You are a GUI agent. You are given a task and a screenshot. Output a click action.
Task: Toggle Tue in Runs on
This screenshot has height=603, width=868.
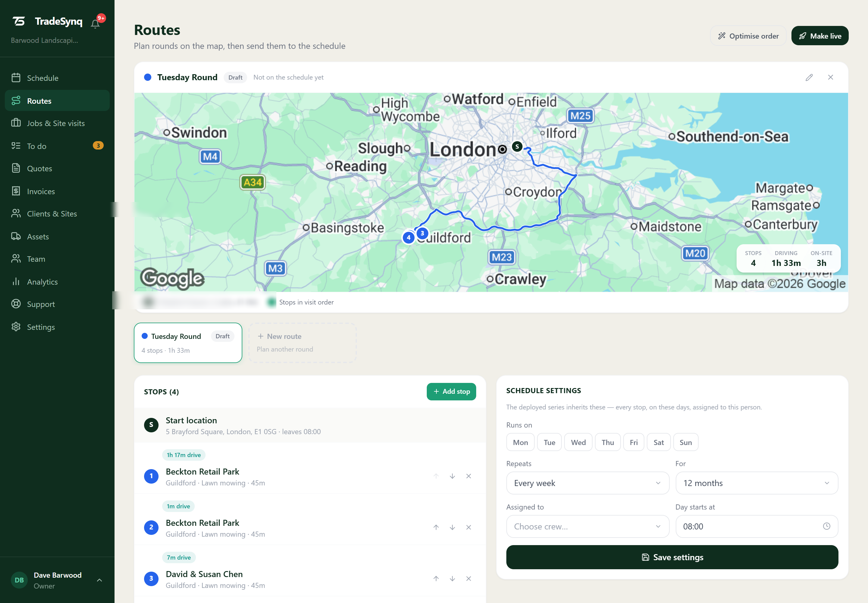pos(549,442)
